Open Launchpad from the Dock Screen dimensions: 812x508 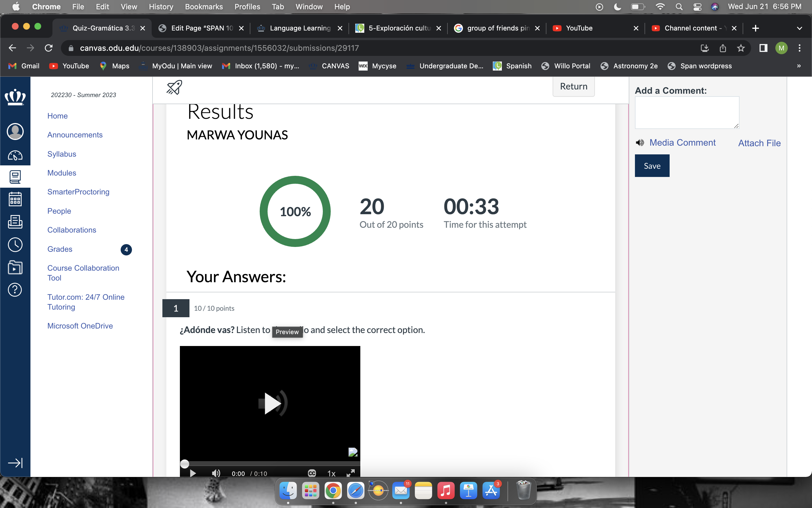pos(310,491)
